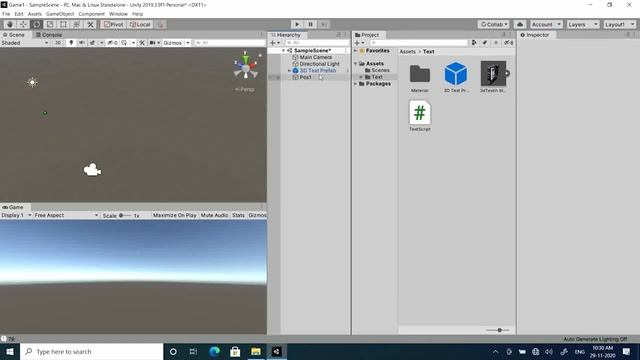Toggle hidden objects visibility counter
Screen dimensions: 640x360
(112, 43)
